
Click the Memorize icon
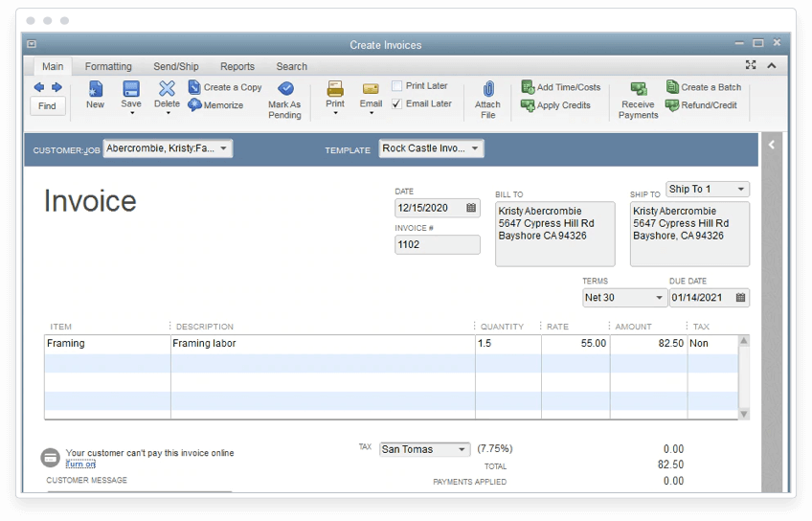coord(194,105)
